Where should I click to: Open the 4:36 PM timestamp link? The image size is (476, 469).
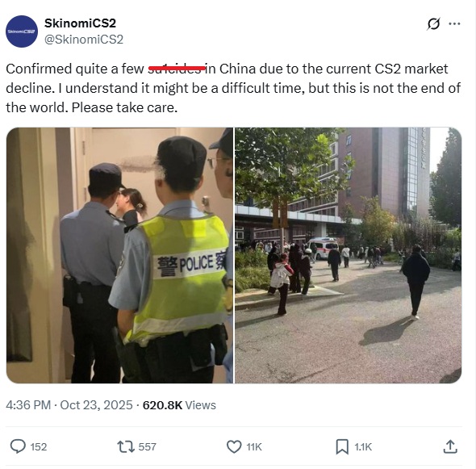28,405
